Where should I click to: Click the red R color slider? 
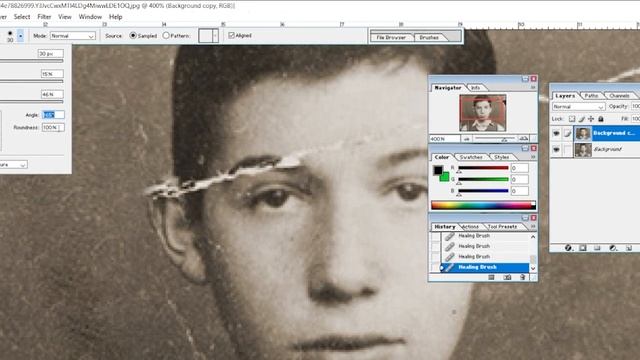coord(483,168)
